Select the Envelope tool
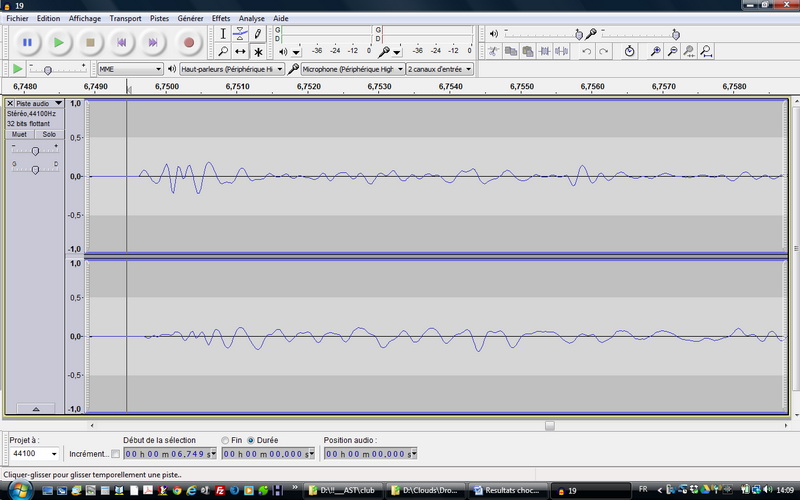 (x=240, y=34)
